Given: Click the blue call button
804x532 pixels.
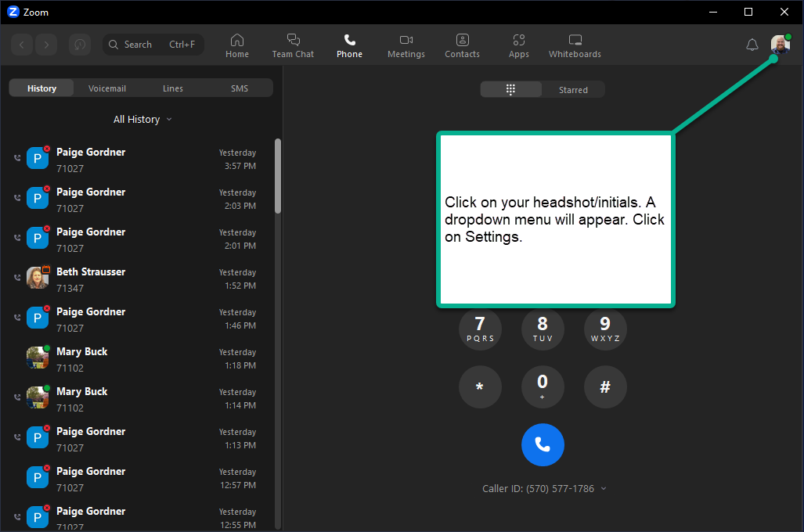Looking at the screenshot, I should pyautogui.click(x=543, y=445).
